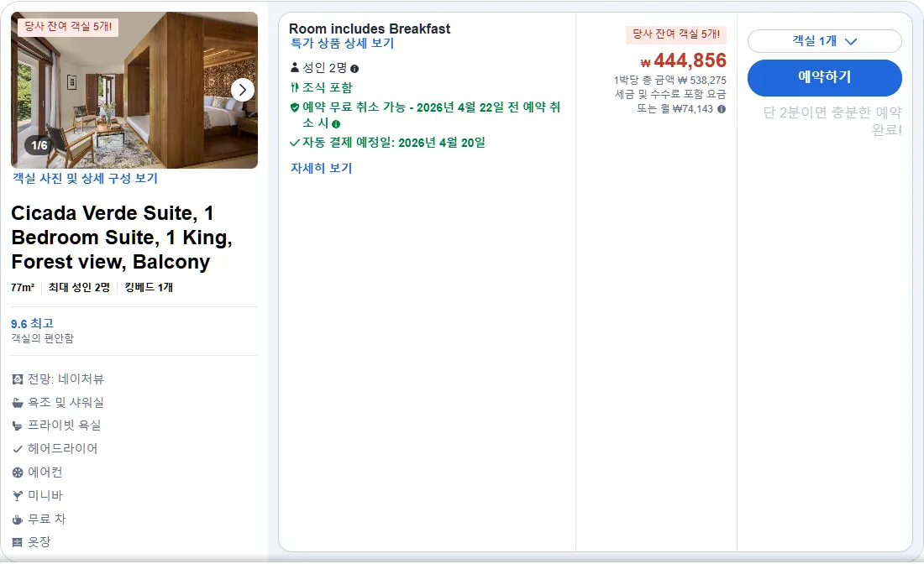Click the room photo thumbnail
The width and height of the screenshot is (924, 564).
click(x=134, y=90)
